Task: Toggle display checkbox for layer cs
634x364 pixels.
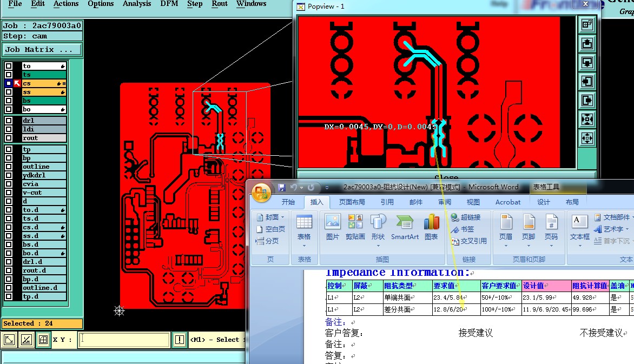Action: click(9, 83)
